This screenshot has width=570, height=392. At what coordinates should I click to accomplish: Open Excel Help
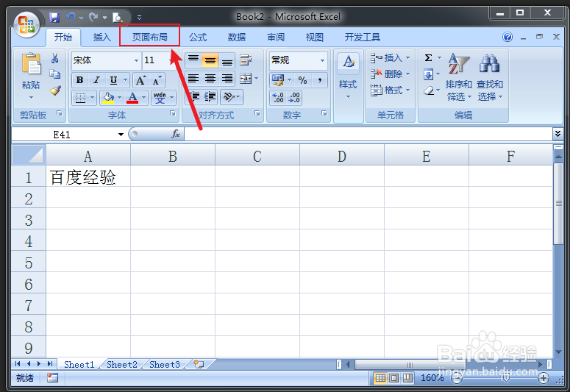(x=507, y=37)
